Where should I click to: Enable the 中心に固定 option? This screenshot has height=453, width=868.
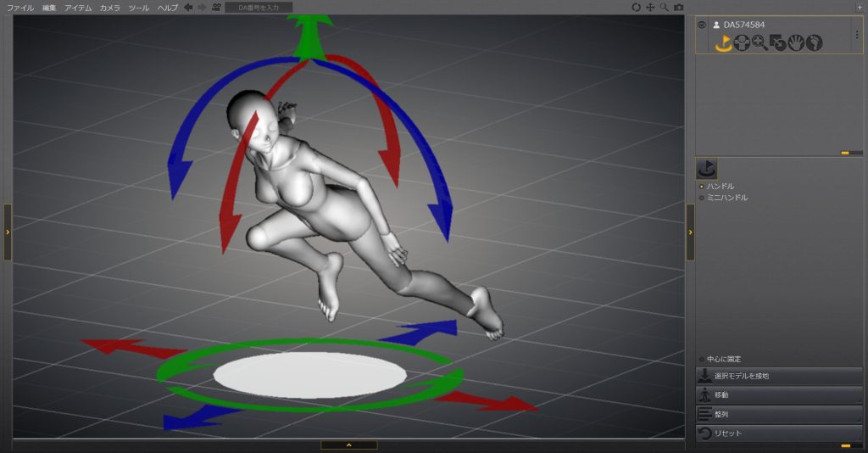point(701,359)
